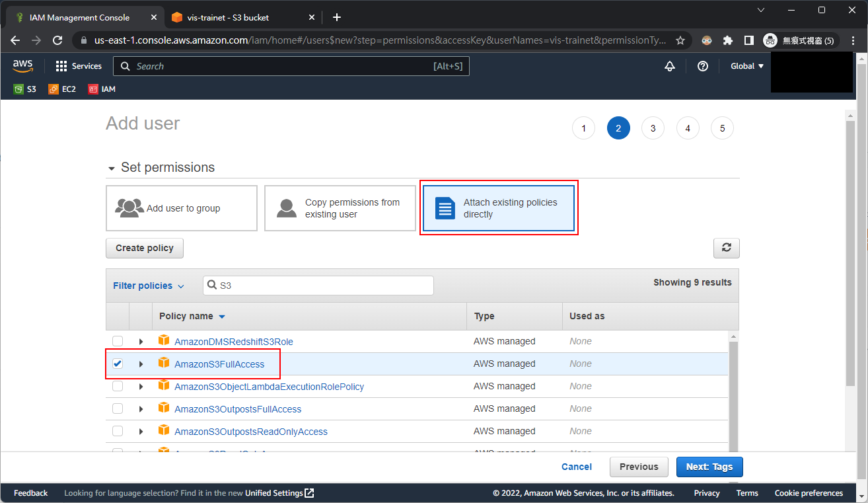Click the notifications bell icon
Screen dimensions: 868x503
pos(670,66)
